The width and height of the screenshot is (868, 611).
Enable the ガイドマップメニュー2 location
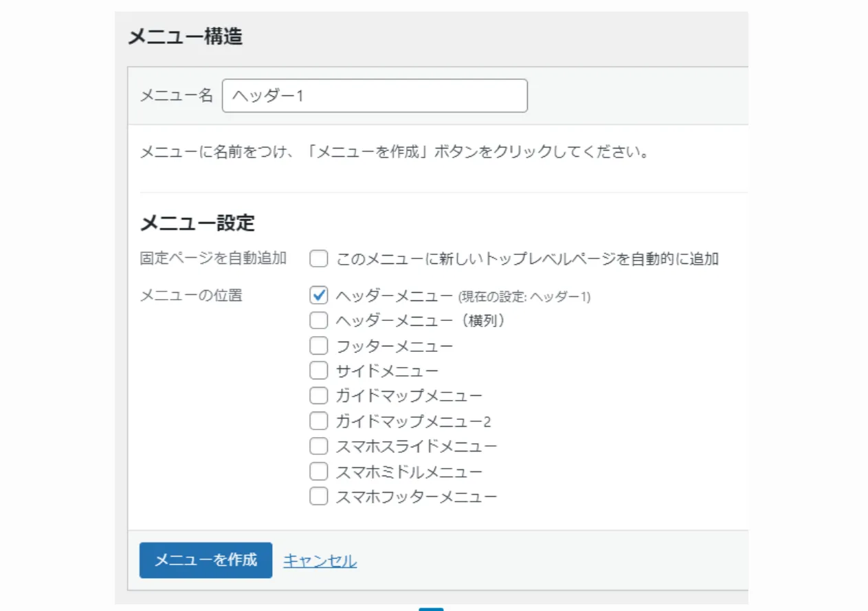(318, 421)
